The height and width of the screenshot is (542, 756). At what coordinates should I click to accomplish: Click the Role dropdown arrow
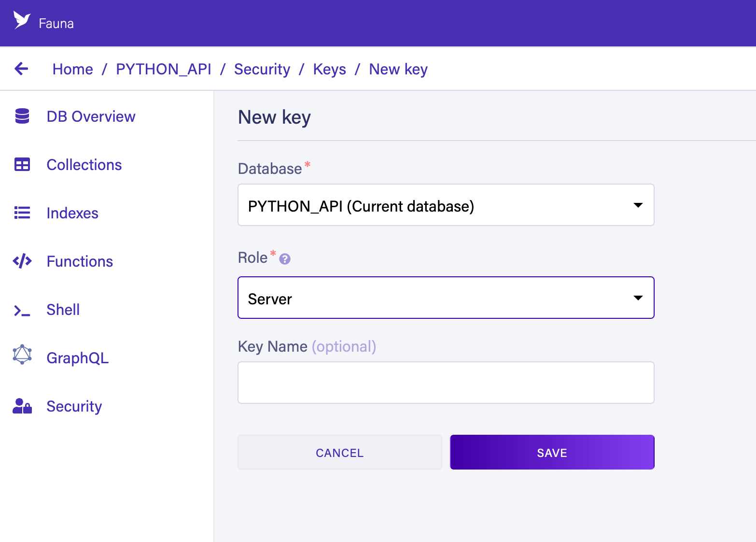tap(638, 298)
